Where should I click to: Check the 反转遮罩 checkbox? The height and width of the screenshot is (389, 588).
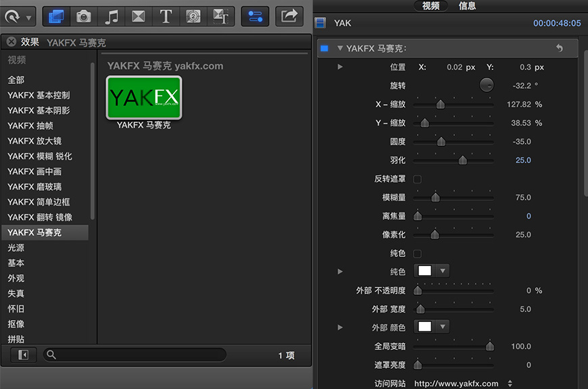tap(417, 179)
